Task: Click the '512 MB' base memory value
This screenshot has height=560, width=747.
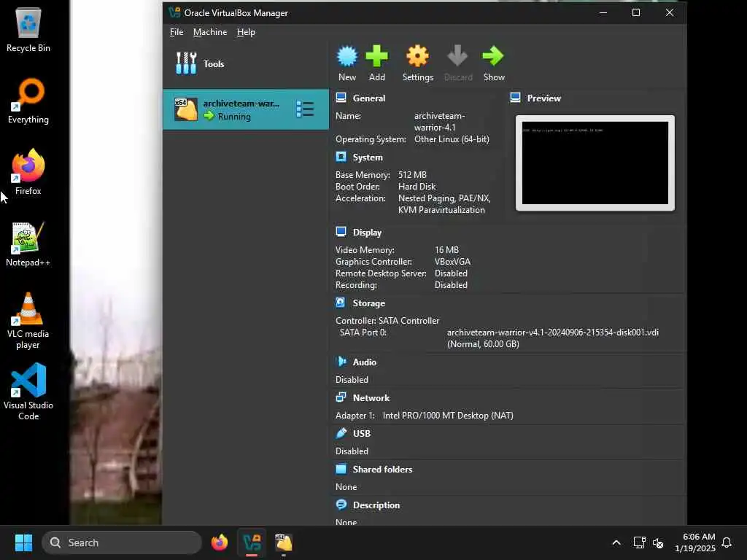Action: [412, 175]
